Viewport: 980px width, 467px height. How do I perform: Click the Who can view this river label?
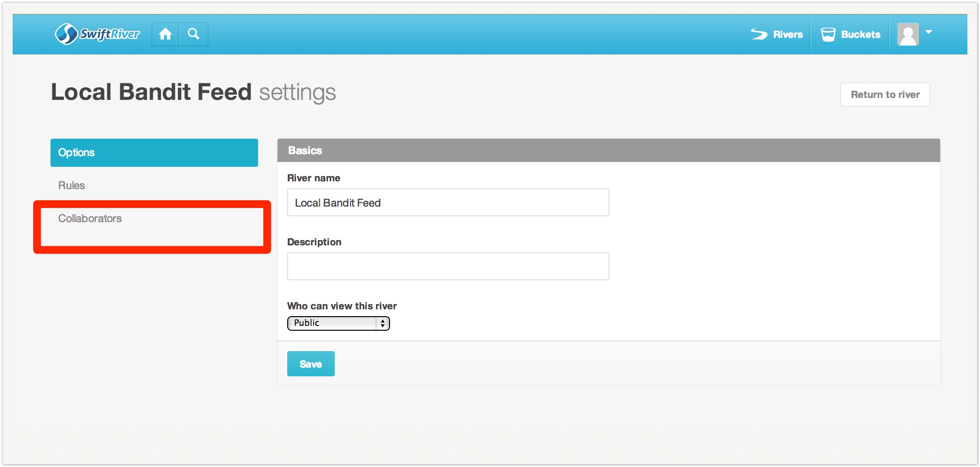coord(342,306)
